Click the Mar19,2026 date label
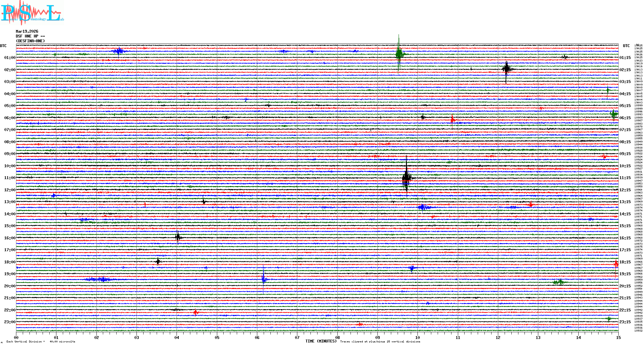 point(27,31)
